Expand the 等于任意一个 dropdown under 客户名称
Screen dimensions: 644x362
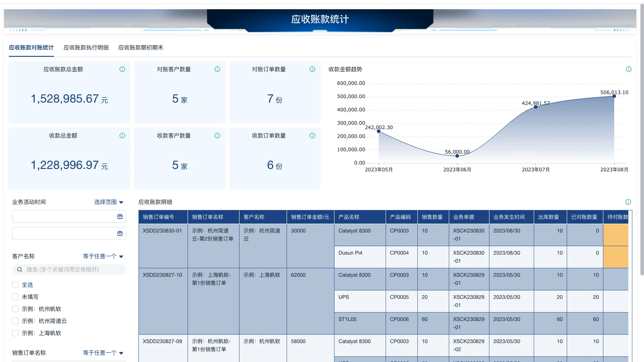click(103, 256)
